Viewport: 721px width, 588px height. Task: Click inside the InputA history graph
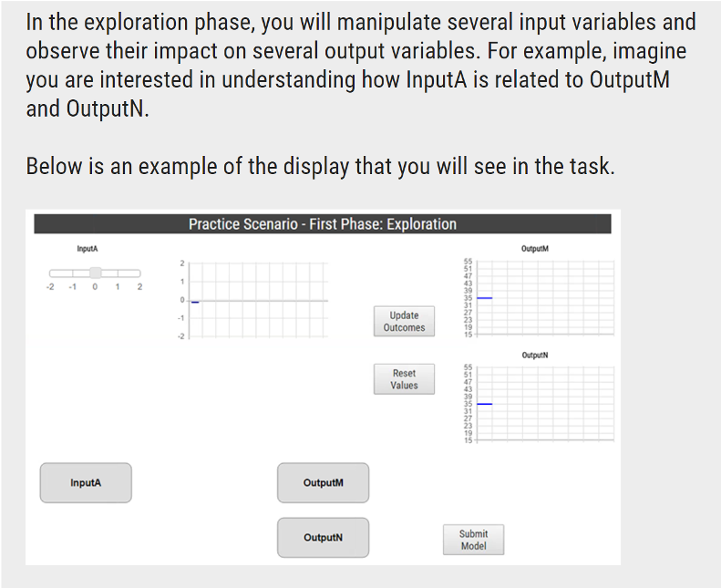pyautogui.click(x=259, y=300)
